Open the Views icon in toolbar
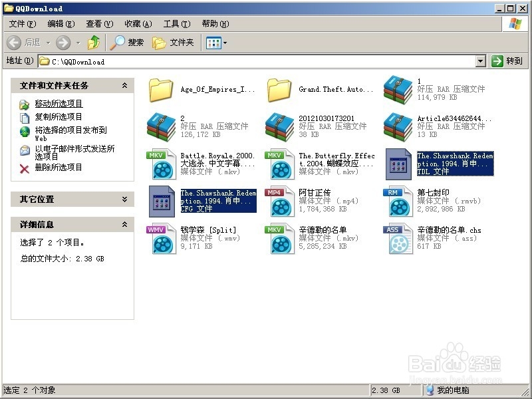The height and width of the screenshot is (399, 532). 213,43
